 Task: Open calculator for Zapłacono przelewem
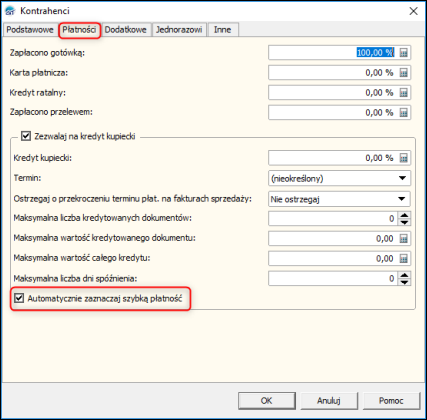pos(403,113)
